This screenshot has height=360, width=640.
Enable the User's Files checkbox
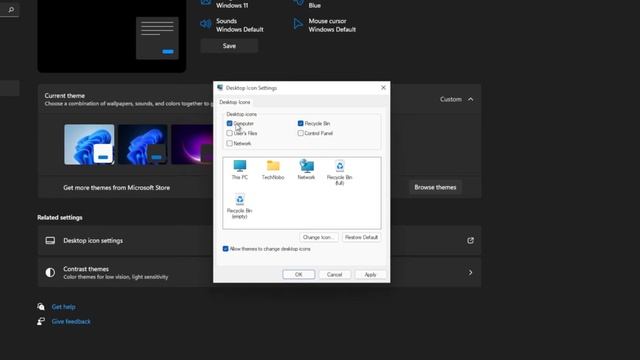click(x=229, y=133)
